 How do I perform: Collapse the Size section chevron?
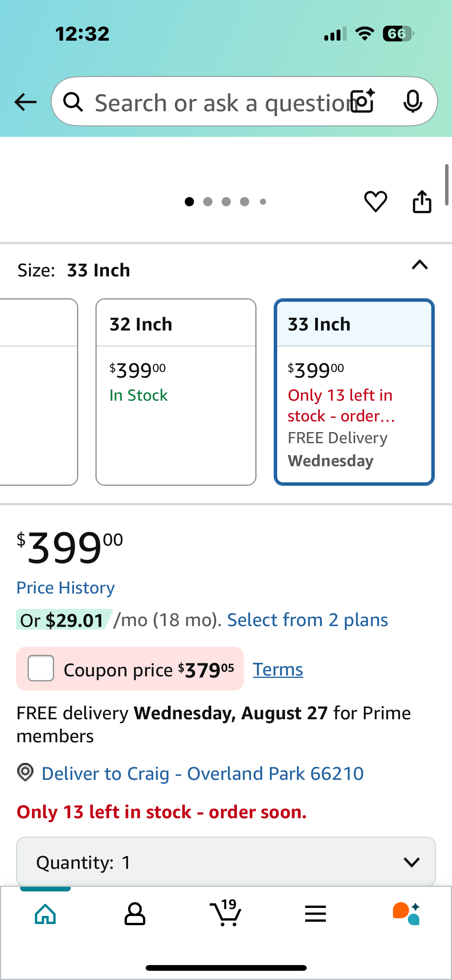point(420,265)
